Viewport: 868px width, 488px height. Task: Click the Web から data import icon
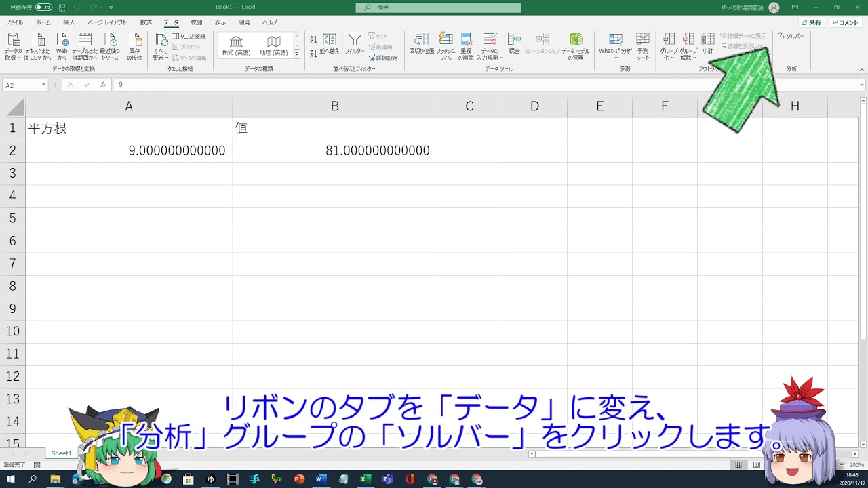coord(62,46)
